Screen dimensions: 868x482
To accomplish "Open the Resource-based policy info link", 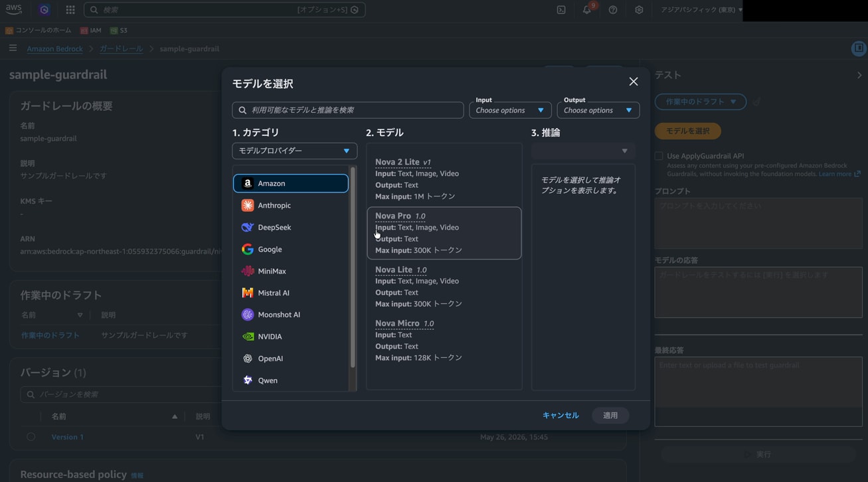I will [137, 475].
